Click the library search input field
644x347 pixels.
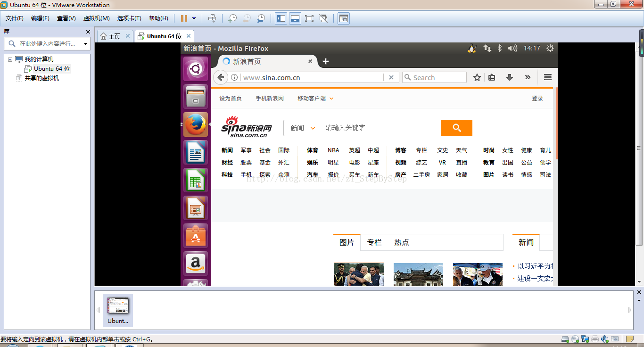[46, 43]
